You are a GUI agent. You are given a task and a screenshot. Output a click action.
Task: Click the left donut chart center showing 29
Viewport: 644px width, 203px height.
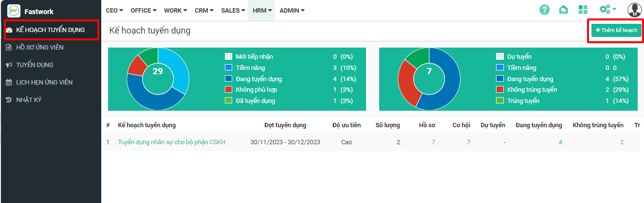(x=158, y=71)
